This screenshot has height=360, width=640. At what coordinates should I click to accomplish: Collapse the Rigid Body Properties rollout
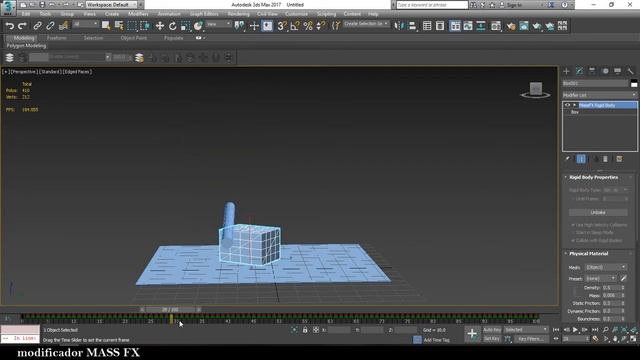[x=593, y=178]
